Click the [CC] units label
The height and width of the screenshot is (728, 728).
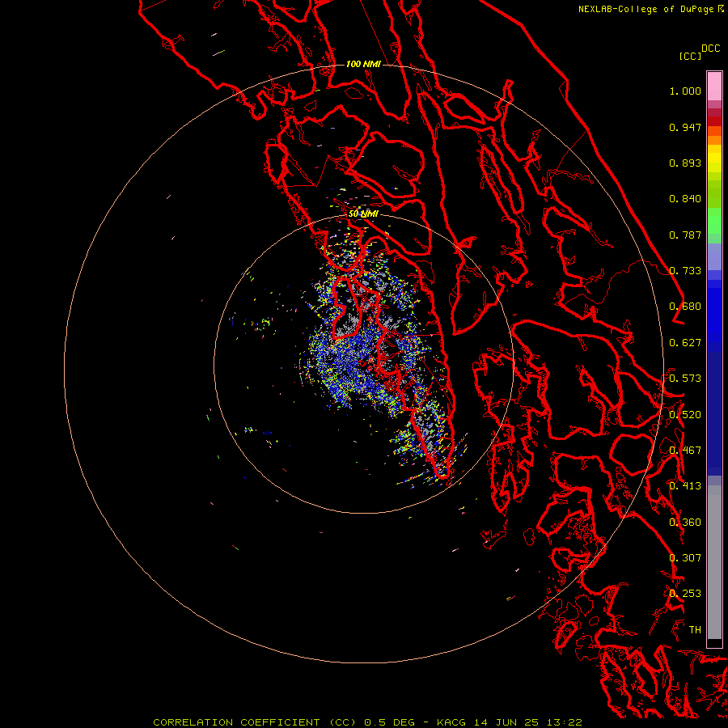coord(691,56)
